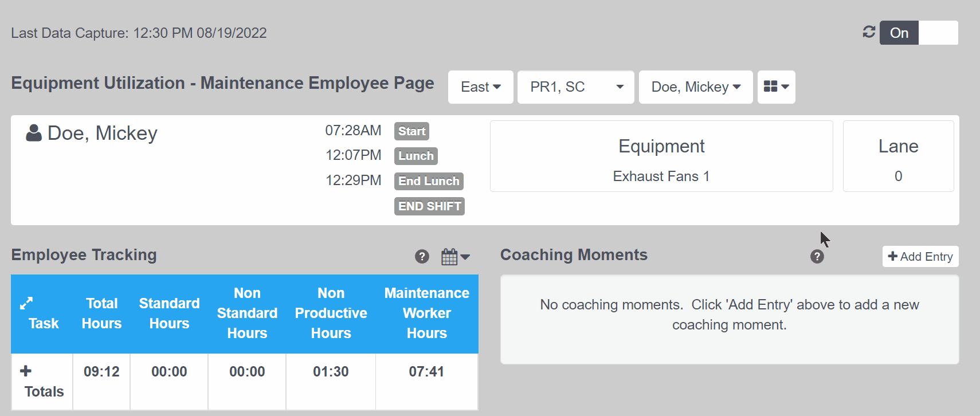
Task: Expand the Employee Tracking table fullscreen
Action: pos(26,303)
